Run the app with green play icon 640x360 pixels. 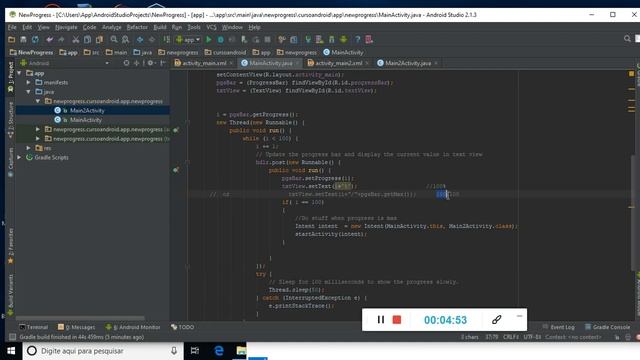[x=209, y=40]
